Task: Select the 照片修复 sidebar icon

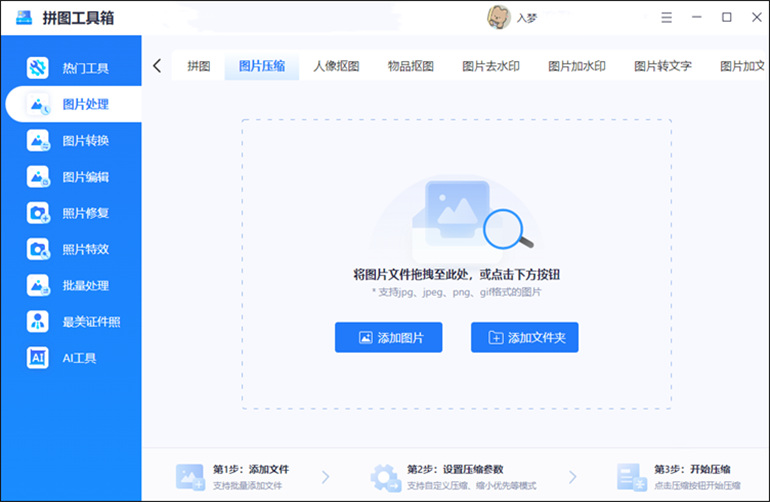Action: coord(38,213)
